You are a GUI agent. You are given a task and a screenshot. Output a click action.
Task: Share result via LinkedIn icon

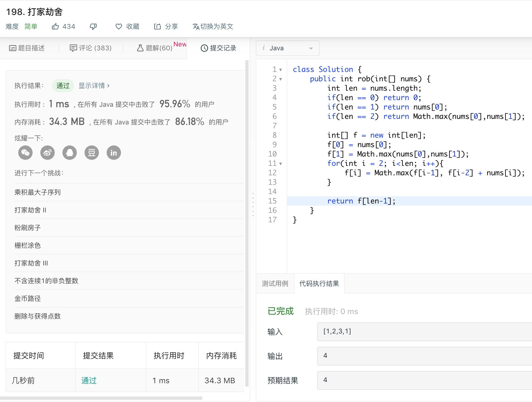[x=114, y=153]
